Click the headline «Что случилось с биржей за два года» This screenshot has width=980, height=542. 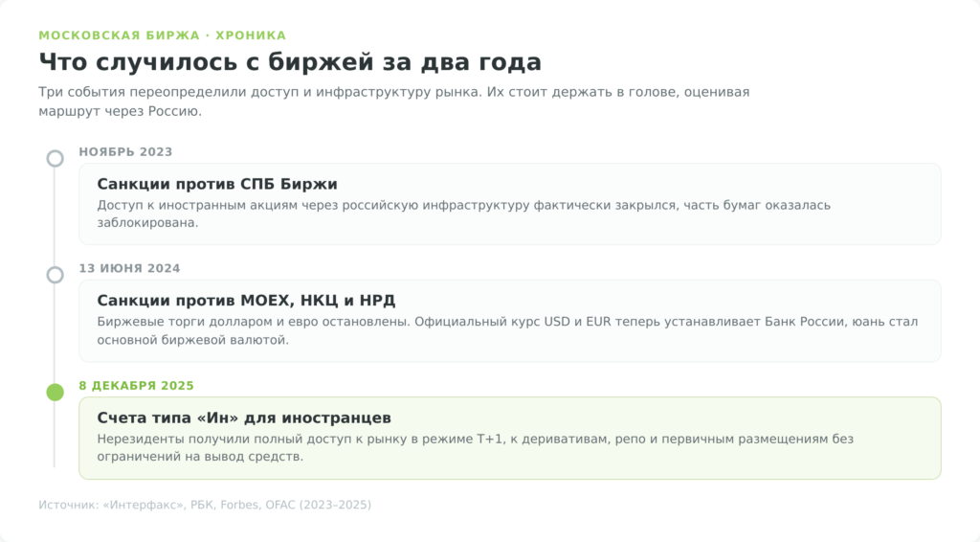pyautogui.click(x=290, y=62)
